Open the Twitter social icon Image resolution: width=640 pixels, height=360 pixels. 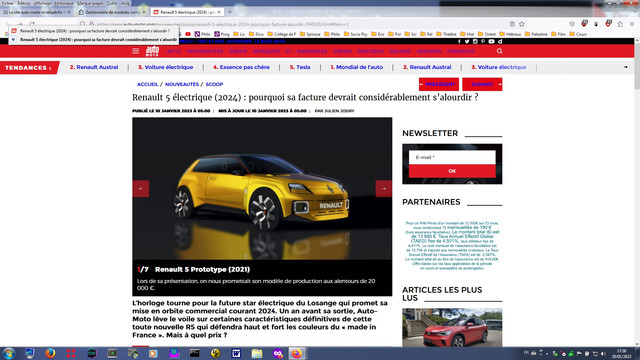[467, 42]
